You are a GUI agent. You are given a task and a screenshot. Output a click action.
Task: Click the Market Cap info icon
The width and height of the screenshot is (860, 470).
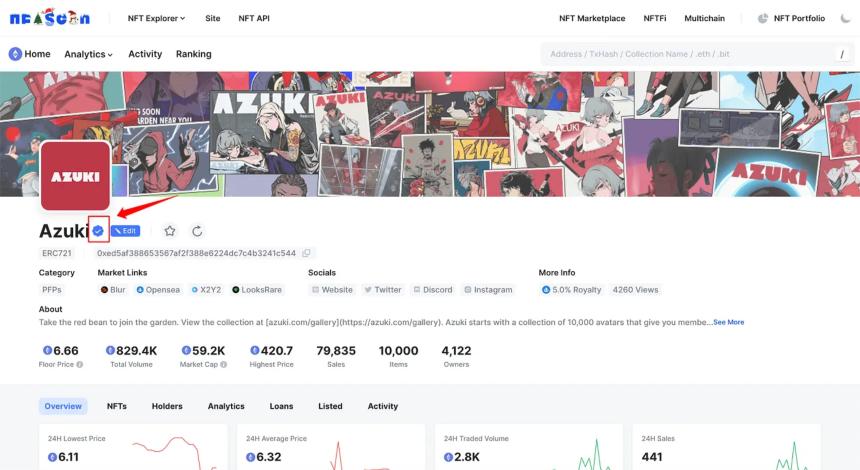click(x=224, y=364)
